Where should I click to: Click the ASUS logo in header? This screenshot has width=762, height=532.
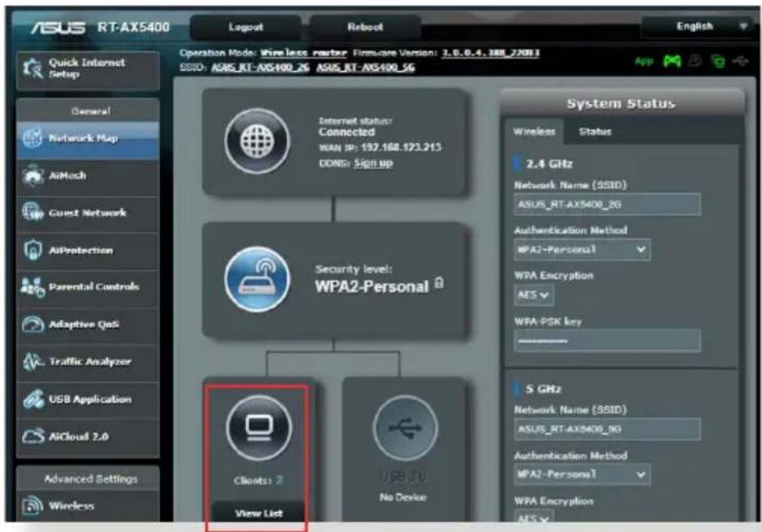pos(58,27)
